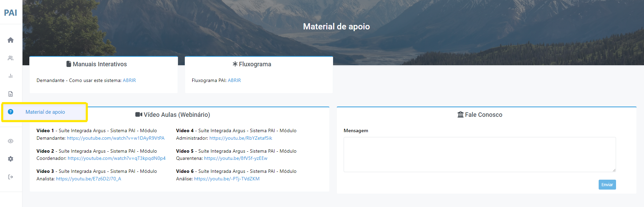Open Vídeo 6 link youtu.be/-PTj-TVdZKM

[x=227, y=179]
